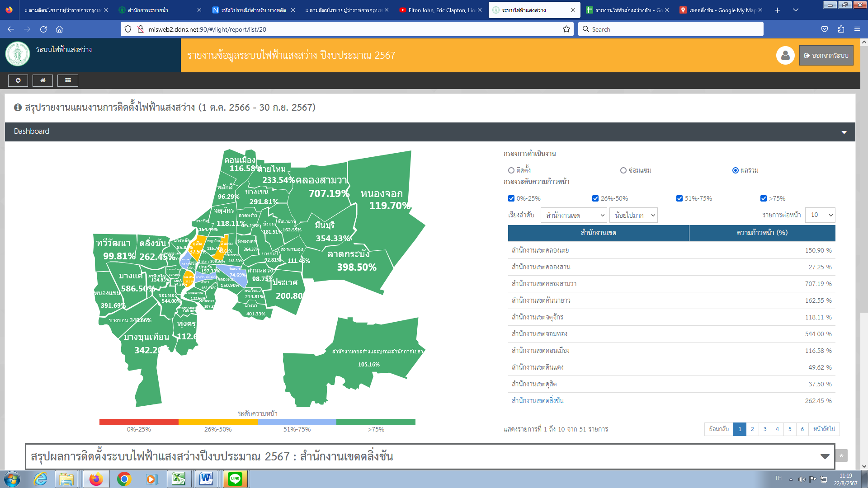
Task: Click scroll-to-top arrow button
Action: [x=841, y=455]
